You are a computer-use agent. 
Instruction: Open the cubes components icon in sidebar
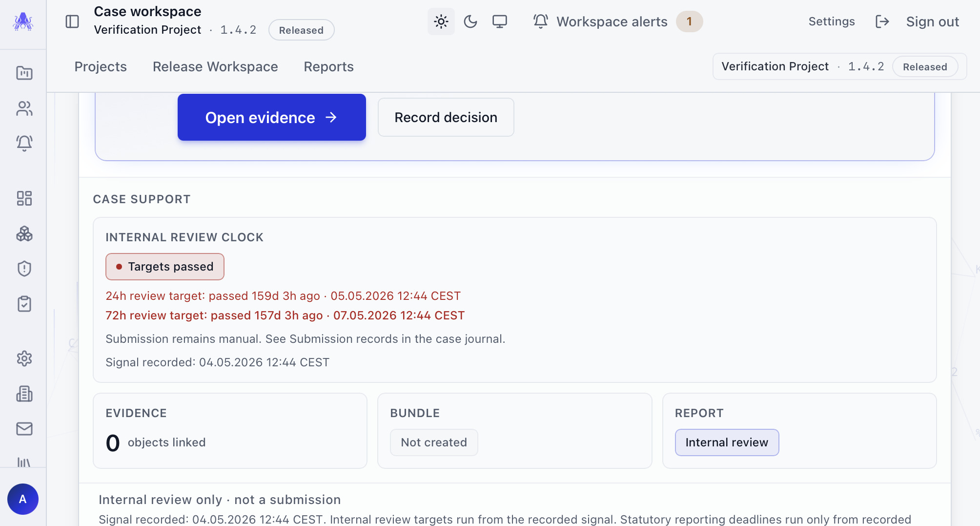24,233
